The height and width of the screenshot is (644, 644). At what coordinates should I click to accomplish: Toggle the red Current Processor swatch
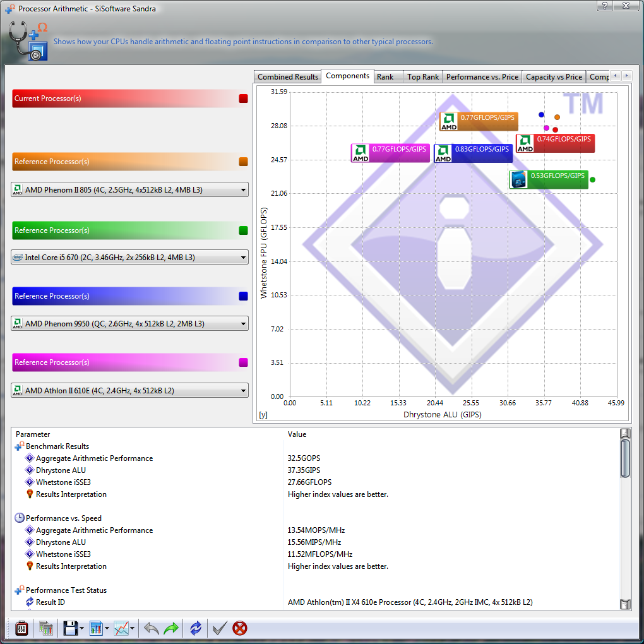click(244, 98)
